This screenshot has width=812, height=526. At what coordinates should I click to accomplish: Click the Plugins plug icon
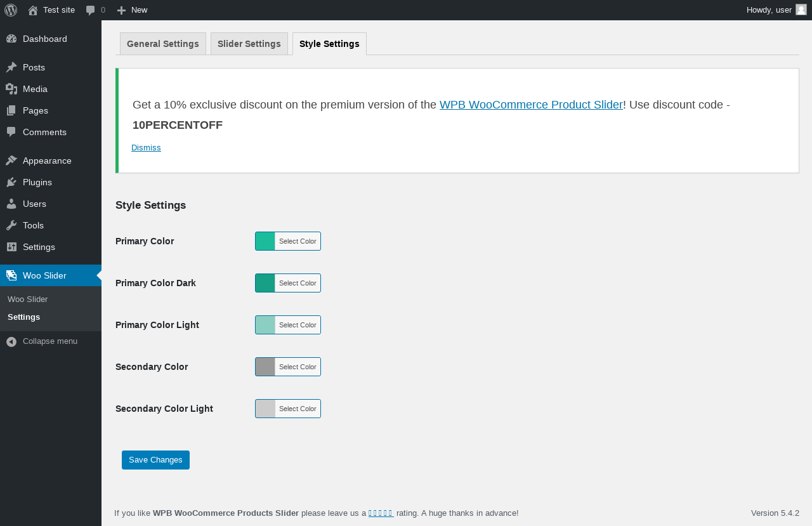(11, 182)
